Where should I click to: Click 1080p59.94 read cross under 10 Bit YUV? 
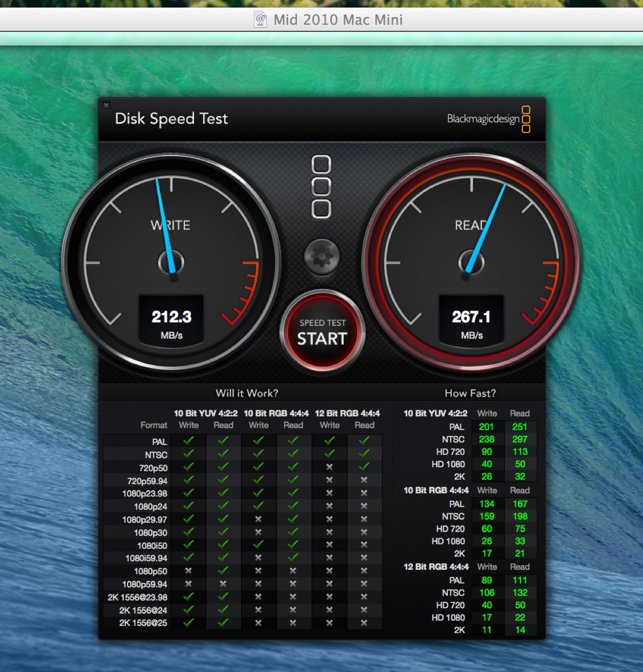[x=223, y=584]
